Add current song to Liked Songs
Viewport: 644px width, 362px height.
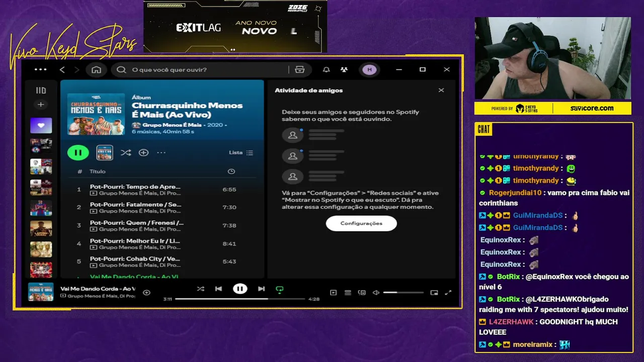pyautogui.click(x=146, y=293)
